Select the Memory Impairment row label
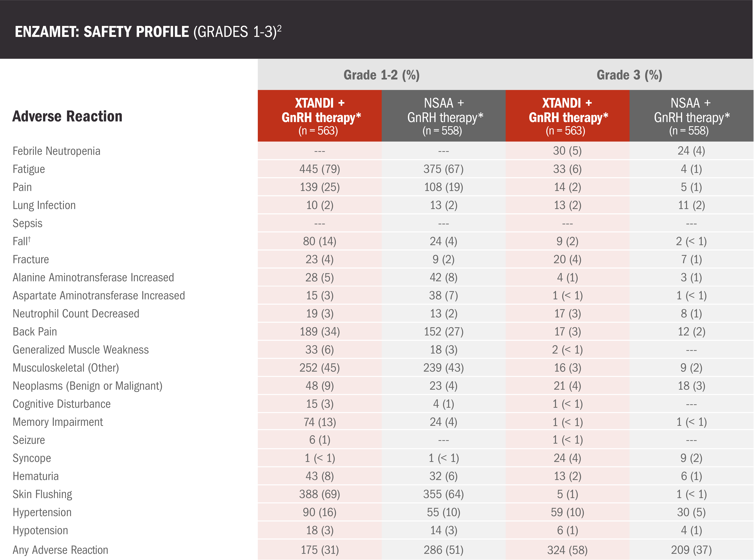Screen dimensions: 754x560 [58, 422]
